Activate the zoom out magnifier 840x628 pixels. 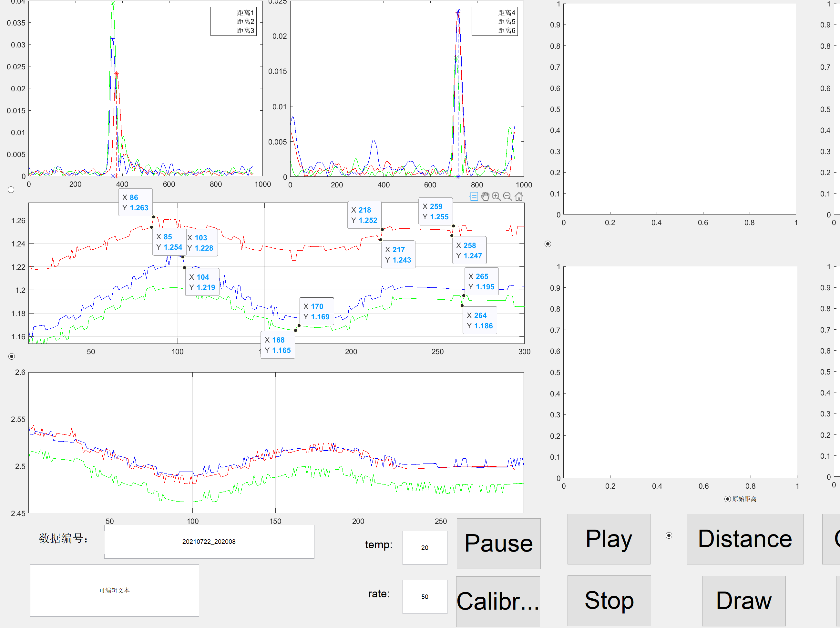pos(507,196)
